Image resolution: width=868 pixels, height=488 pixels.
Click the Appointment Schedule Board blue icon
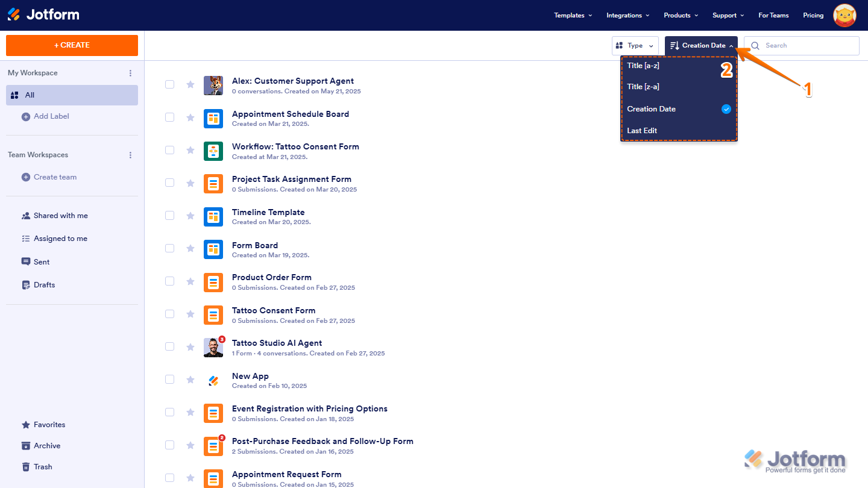(213, 118)
